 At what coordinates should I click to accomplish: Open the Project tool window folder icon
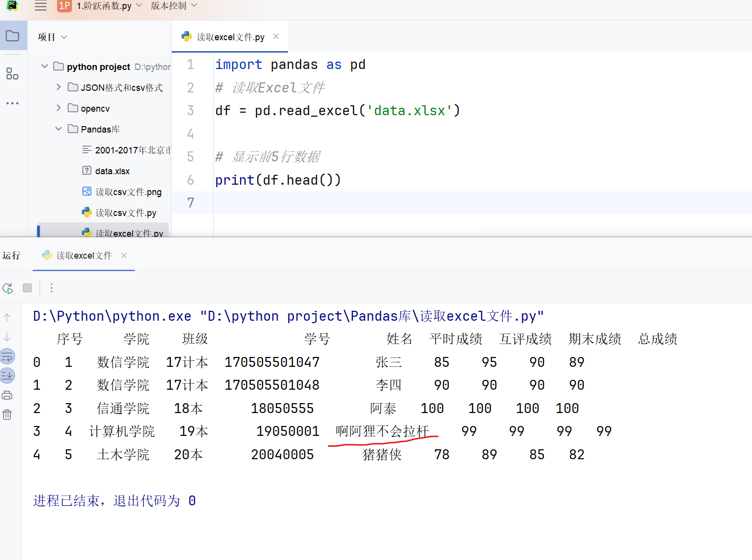(12, 36)
